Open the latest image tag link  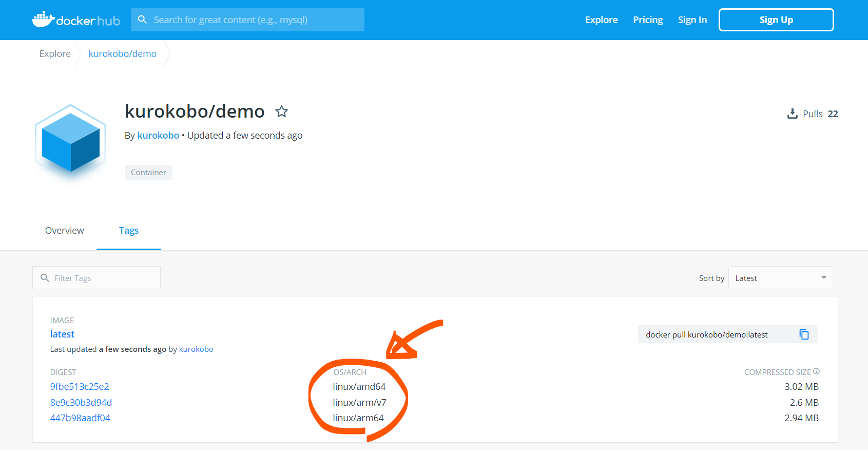click(x=62, y=334)
